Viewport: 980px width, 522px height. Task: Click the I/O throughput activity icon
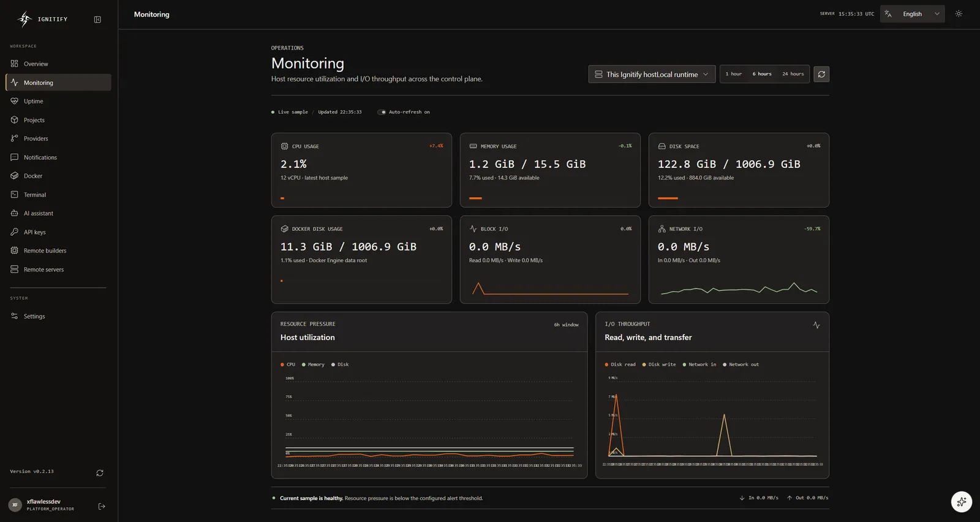[x=816, y=325]
